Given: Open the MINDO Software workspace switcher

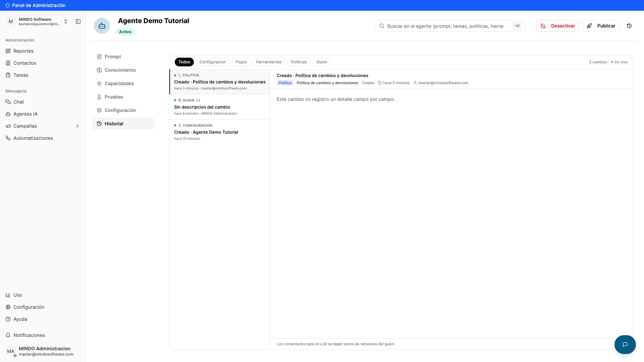Looking at the screenshot, I should (37, 21).
